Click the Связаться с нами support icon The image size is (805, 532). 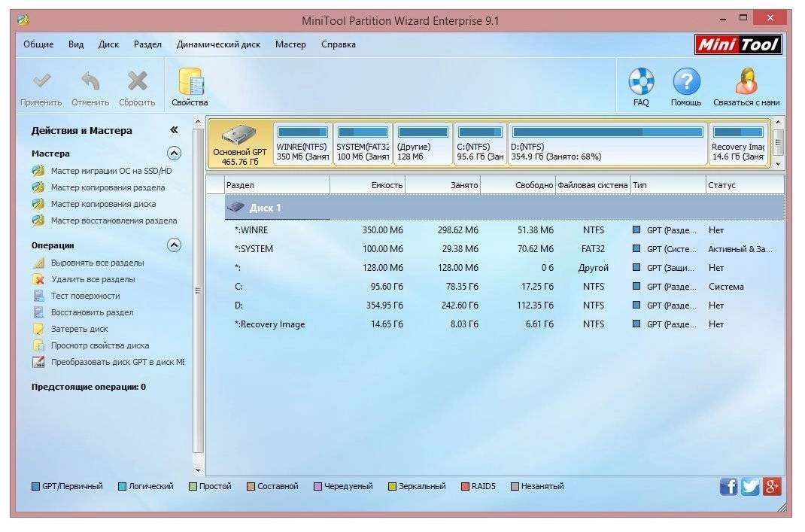click(746, 81)
